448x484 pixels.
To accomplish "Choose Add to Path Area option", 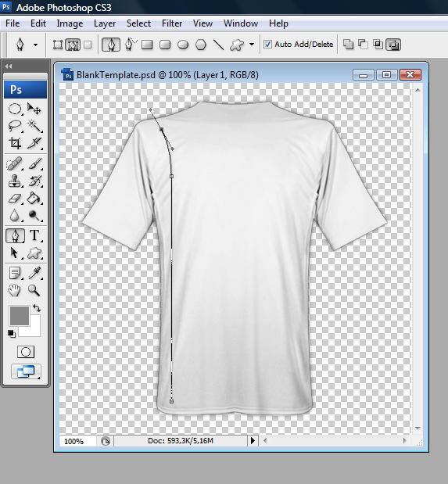I will coord(348,45).
